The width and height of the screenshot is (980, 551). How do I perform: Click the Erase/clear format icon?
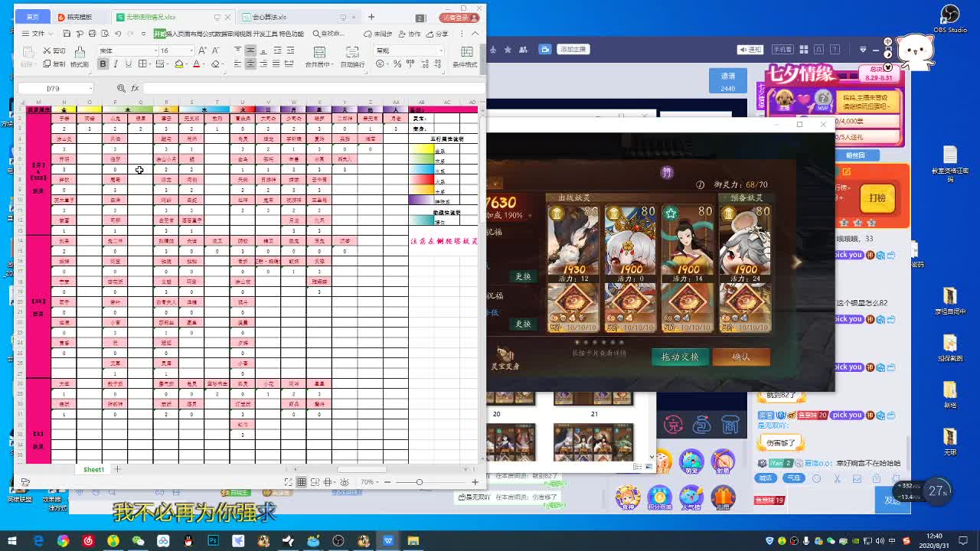pyautogui.click(x=215, y=64)
